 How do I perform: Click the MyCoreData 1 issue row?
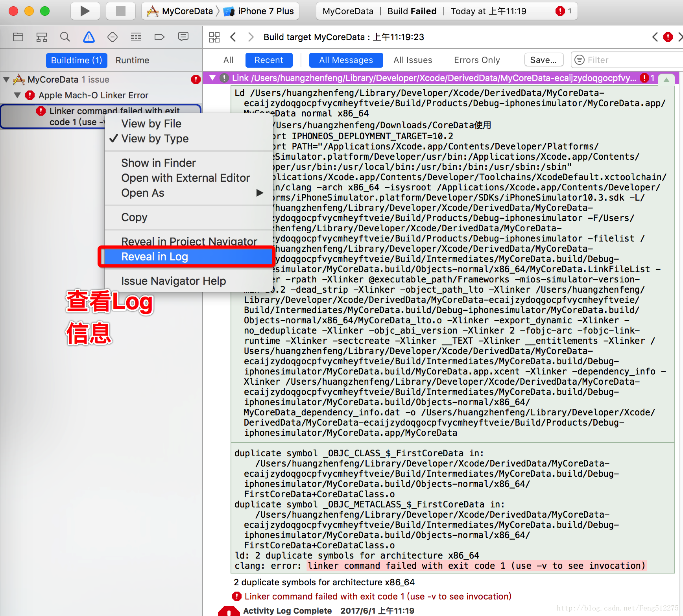[x=101, y=79]
